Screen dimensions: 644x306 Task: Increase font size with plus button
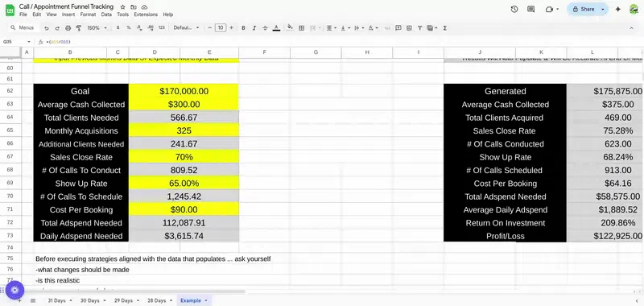tap(231, 28)
